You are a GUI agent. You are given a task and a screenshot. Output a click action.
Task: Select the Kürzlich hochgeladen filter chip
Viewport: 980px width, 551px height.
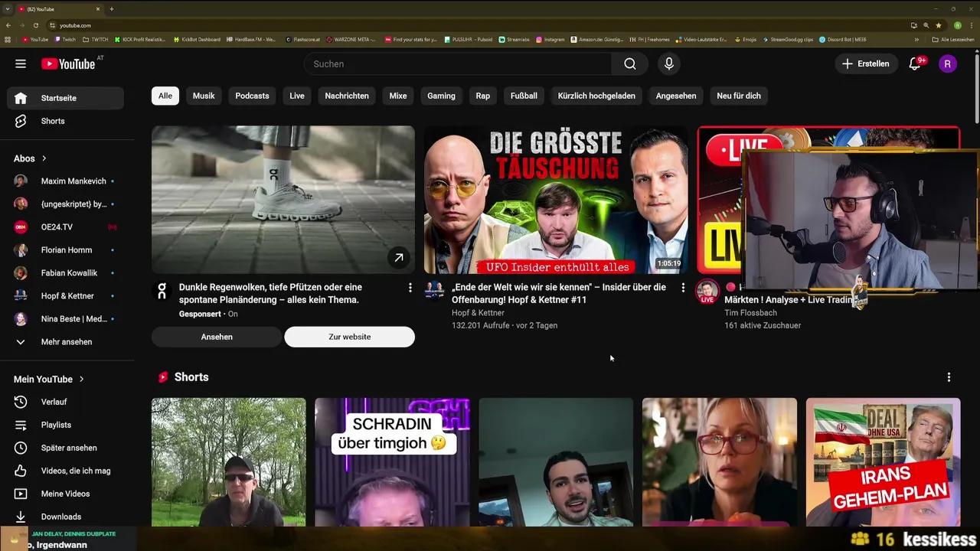596,96
